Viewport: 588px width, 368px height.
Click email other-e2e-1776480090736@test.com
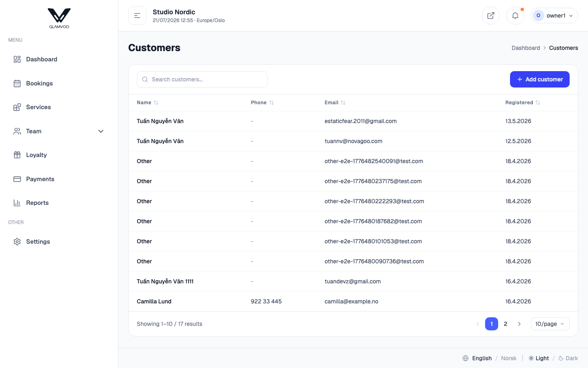coord(374,261)
